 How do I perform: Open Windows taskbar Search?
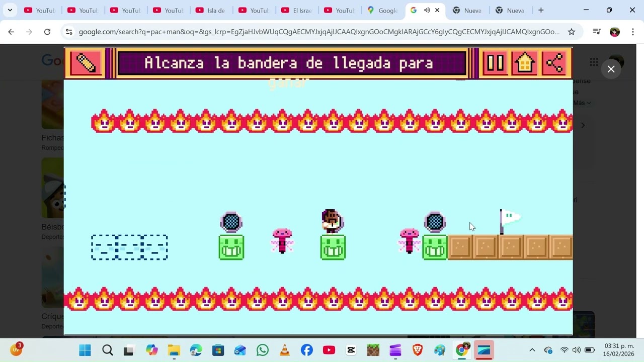(107, 350)
